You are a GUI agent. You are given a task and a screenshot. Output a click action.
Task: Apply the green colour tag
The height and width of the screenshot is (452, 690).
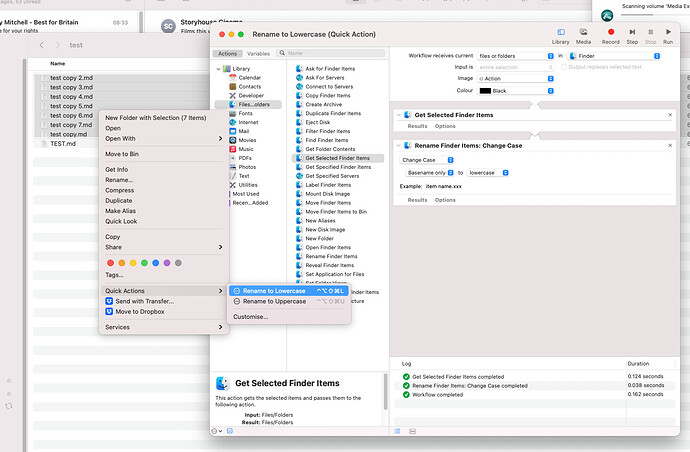(x=144, y=263)
